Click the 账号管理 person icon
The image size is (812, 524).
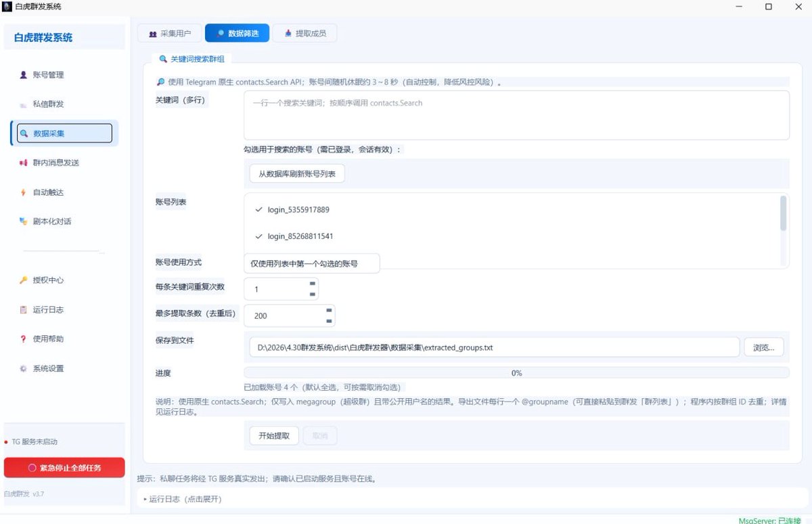coord(24,74)
